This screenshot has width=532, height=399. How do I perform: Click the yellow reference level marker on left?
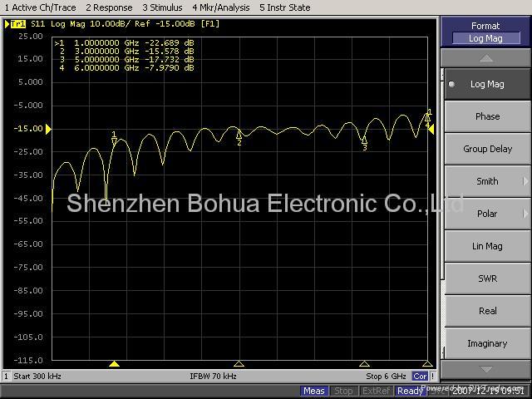pos(48,129)
